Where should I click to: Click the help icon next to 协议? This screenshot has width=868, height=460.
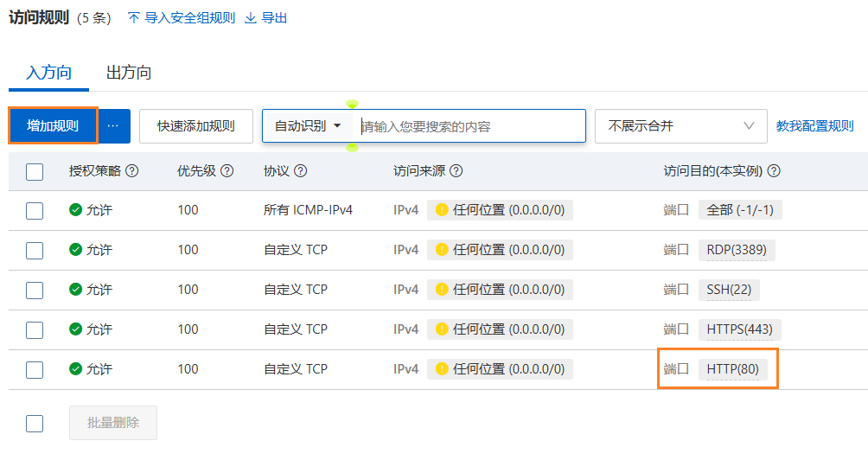[301, 171]
